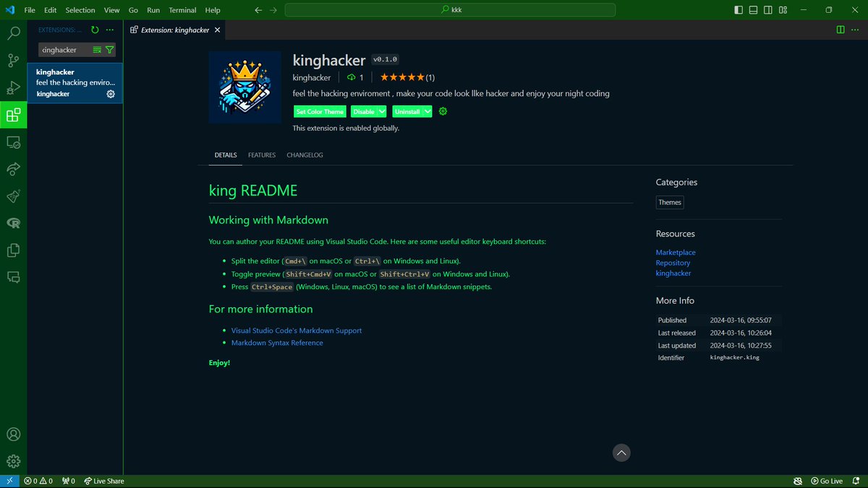
Task: Split the editor to the right
Action: coord(841,30)
